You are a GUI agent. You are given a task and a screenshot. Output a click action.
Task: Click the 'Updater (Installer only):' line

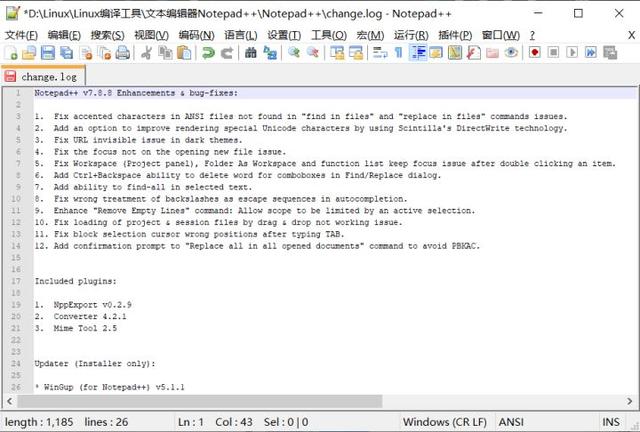tap(95, 363)
